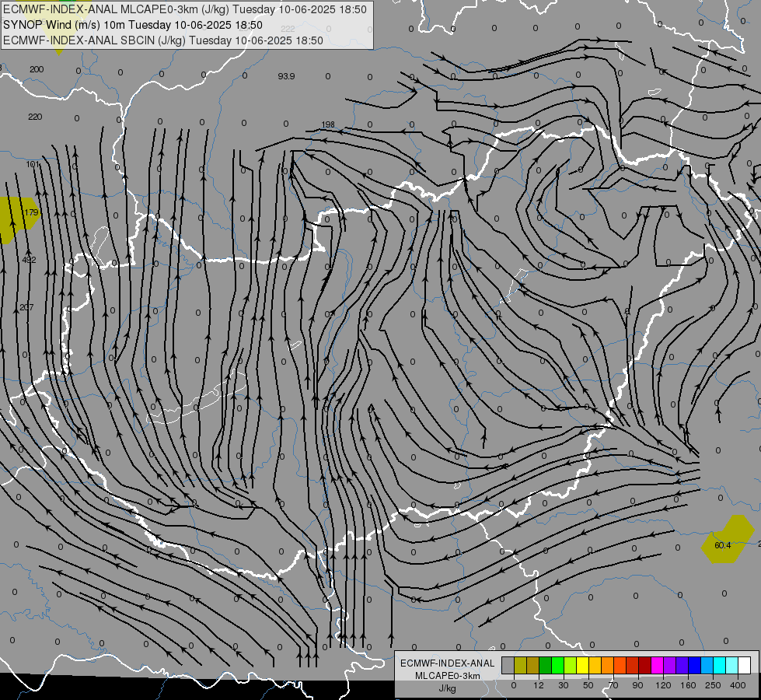This screenshot has height=700, width=761.
Task: Click the olive hexagon labeled 179
Action: [19, 219]
